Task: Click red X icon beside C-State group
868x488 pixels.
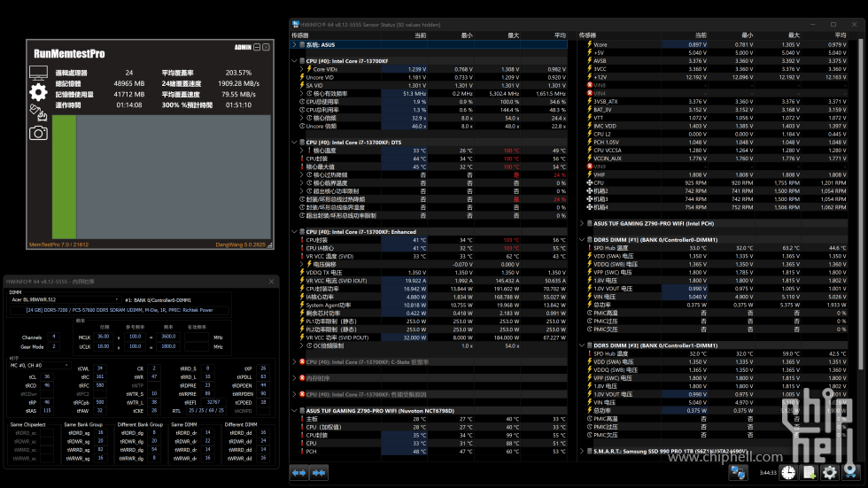Action: (302, 362)
